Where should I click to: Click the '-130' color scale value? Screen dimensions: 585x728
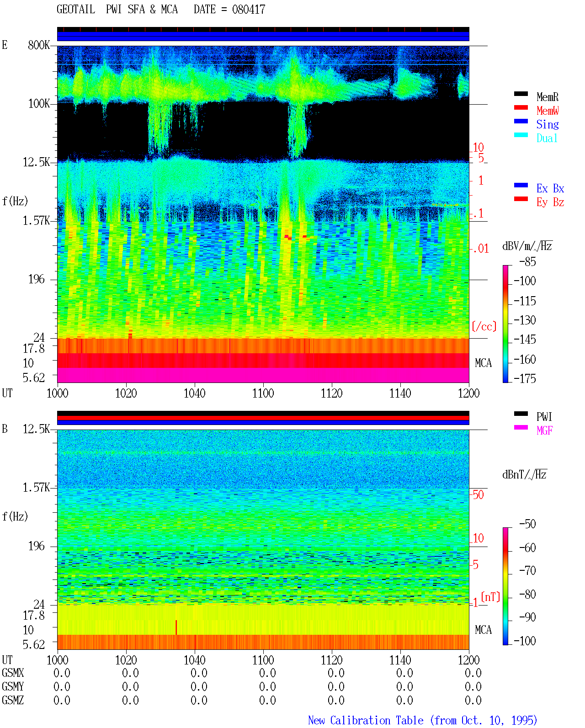coord(525,320)
